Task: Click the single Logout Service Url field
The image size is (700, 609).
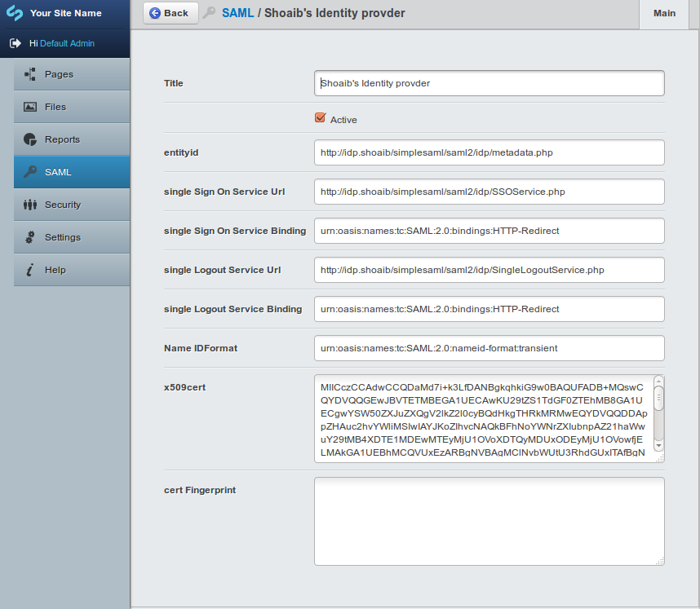Action: pos(490,270)
